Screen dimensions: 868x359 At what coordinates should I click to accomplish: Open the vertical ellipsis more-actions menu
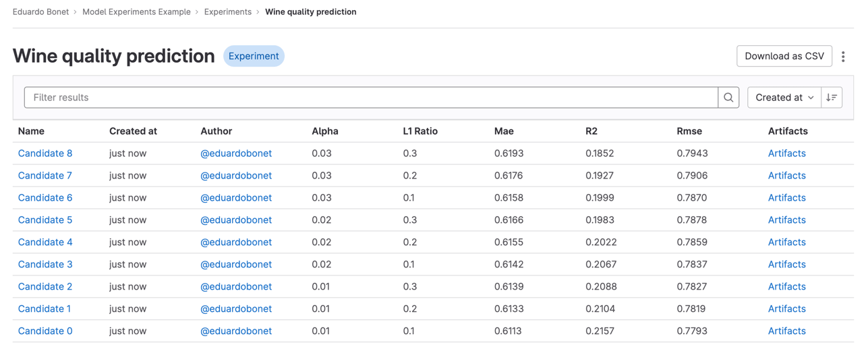point(843,57)
